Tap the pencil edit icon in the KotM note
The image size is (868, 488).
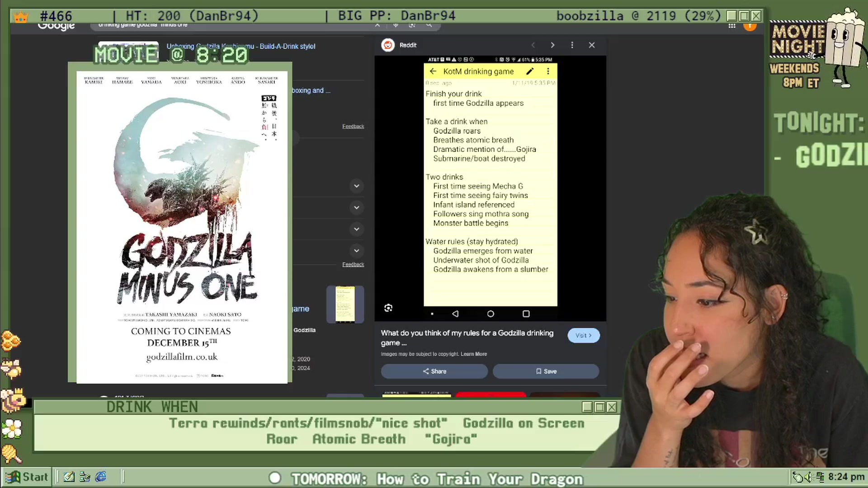click(530, 71)
